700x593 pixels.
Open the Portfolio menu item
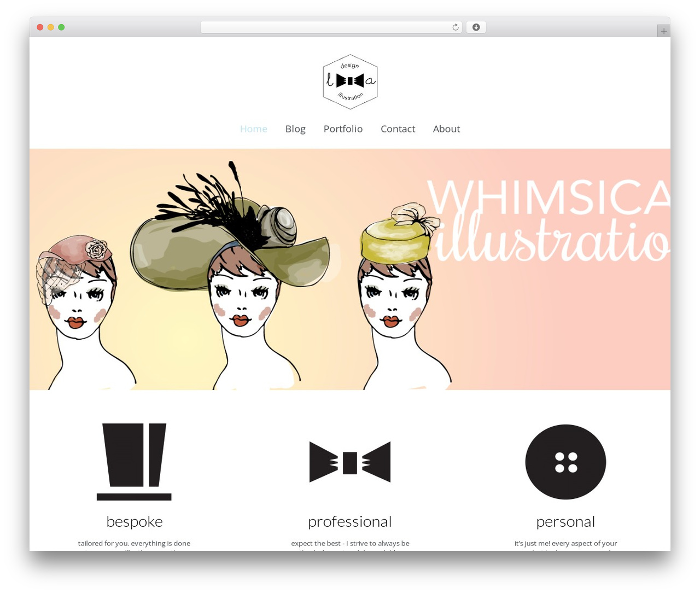343,129
